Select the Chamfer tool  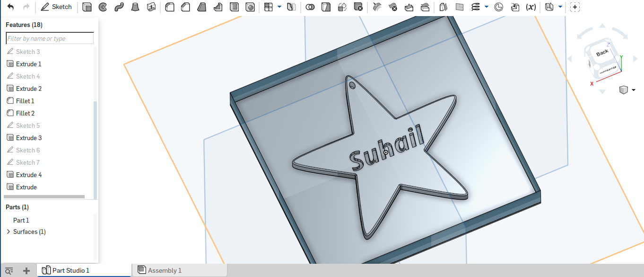point(186,7)
